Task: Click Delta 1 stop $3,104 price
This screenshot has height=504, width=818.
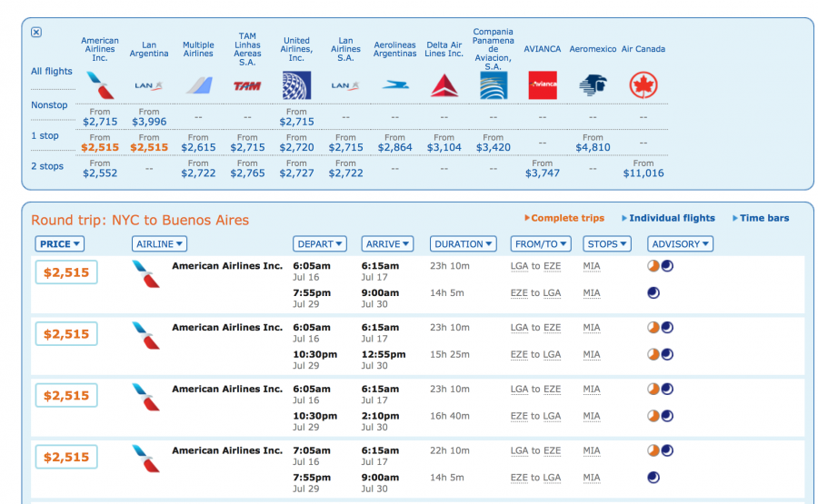Action: (x=444, y=147)
